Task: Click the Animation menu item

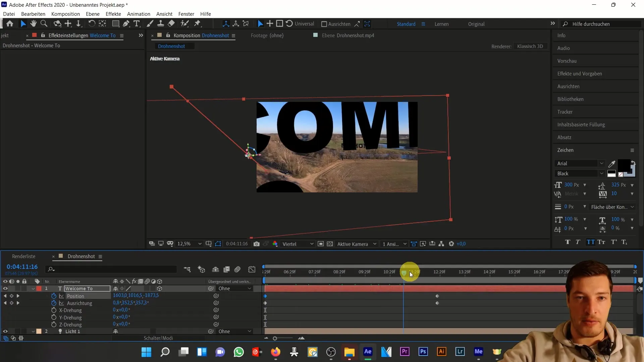Action: tap(139, 14)
